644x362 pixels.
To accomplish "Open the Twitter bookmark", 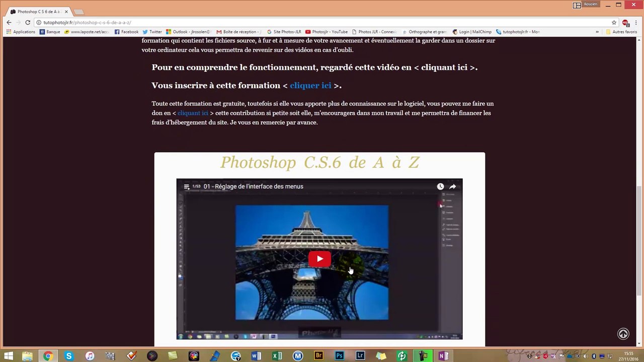I will (x=152, y=32).
